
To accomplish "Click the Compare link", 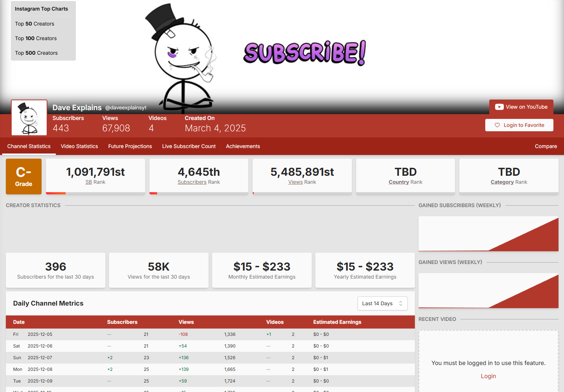I will coord(545,146).
